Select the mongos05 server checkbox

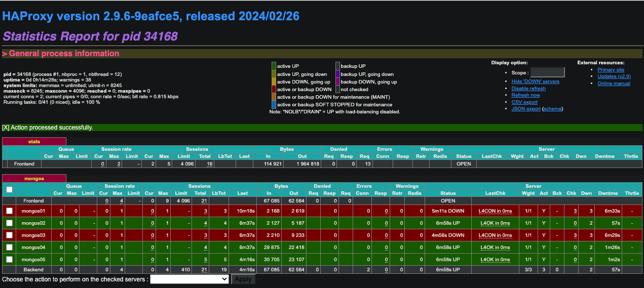tap(9, 259)
